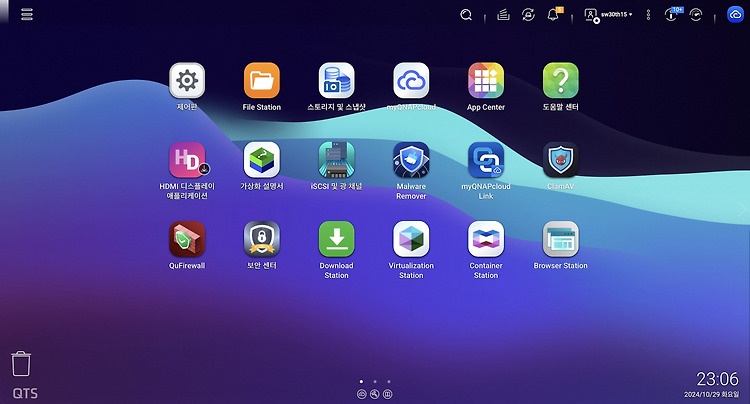Open Browser Station

point(560,239)
